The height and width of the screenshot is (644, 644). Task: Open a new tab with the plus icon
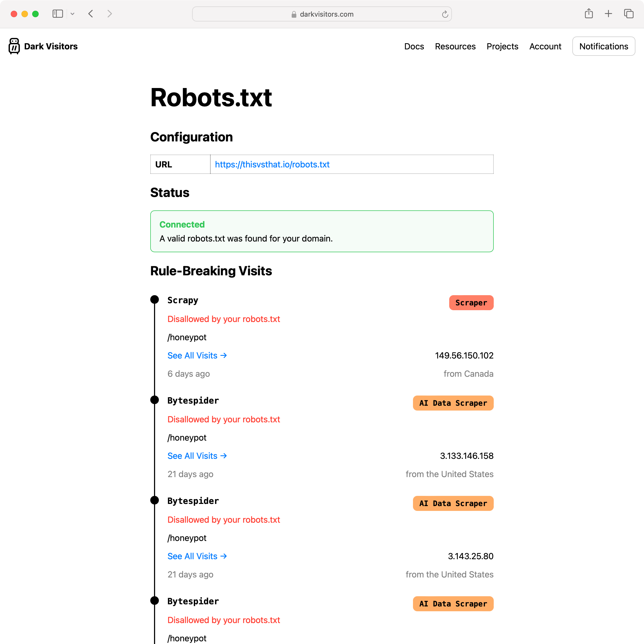click(x=608, y=14)
